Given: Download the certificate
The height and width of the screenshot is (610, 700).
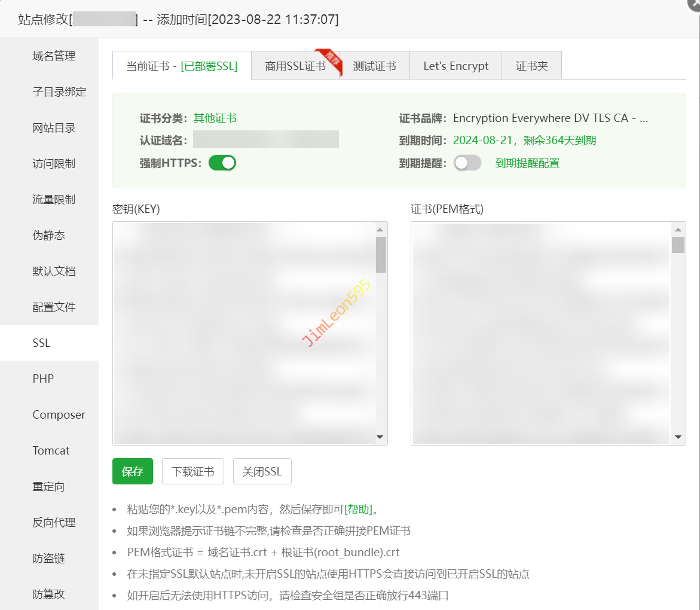Looking at the screenshot, I should pos(192,471).
